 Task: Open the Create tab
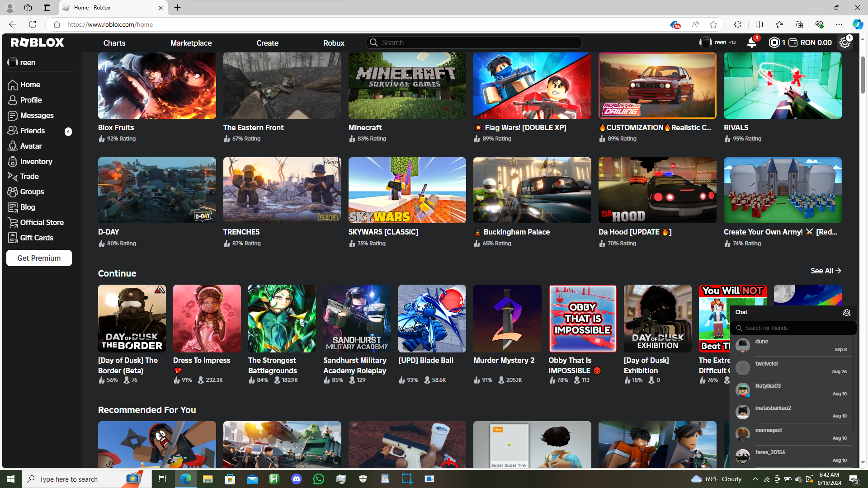tap(268, 43)
